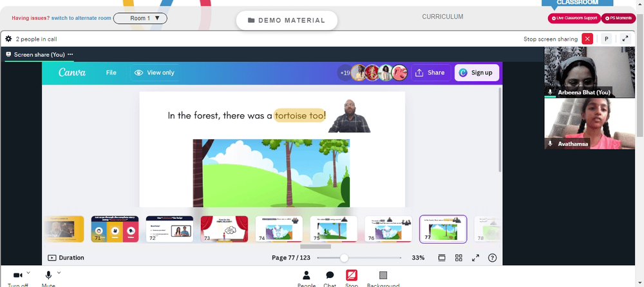The image size is (644, 287).
Task: Open the grid view icon
Action: point(459,258)
